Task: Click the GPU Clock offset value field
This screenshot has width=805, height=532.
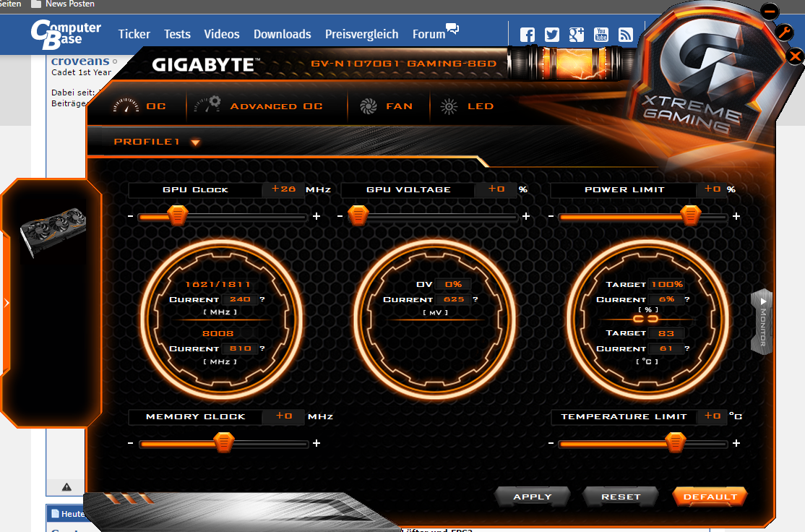Action: [x=283, y=189]
